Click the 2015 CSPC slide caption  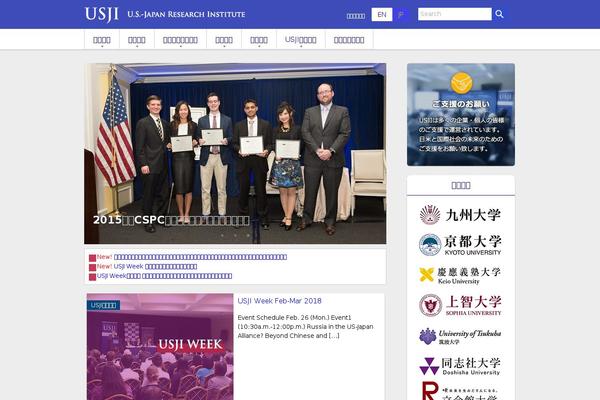coord(171,220)
